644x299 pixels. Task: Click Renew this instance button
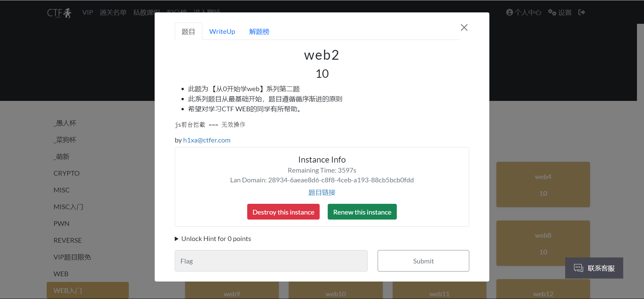[x=362, y=212]
